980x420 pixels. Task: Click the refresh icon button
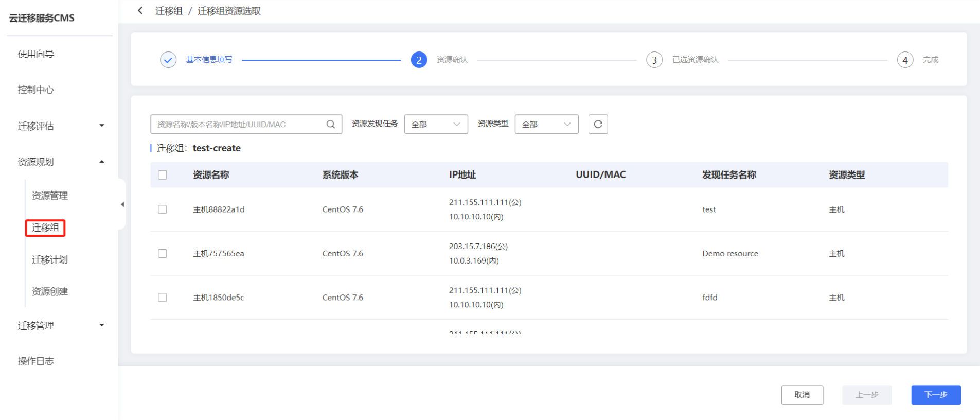point(598,124)
